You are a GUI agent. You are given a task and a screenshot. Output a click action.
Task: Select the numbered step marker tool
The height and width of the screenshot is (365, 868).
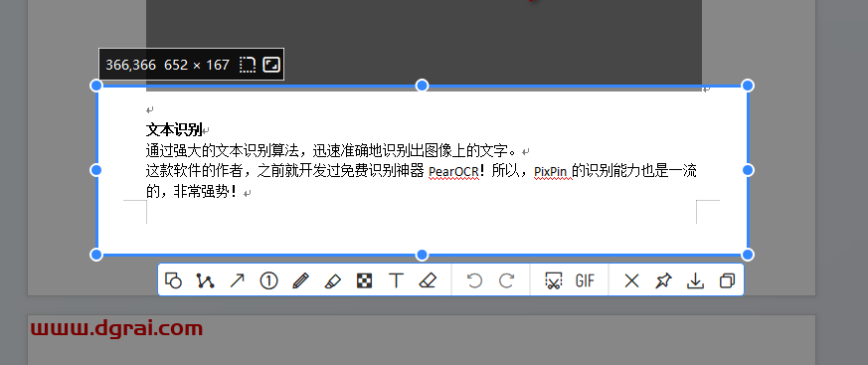(268, 280)
